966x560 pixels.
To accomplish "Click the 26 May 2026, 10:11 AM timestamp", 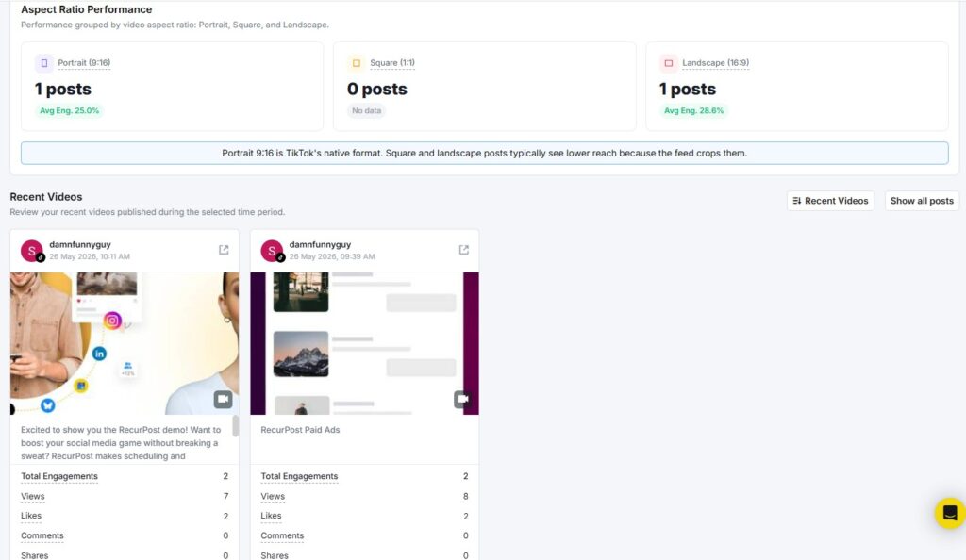I will click(90, 256).
